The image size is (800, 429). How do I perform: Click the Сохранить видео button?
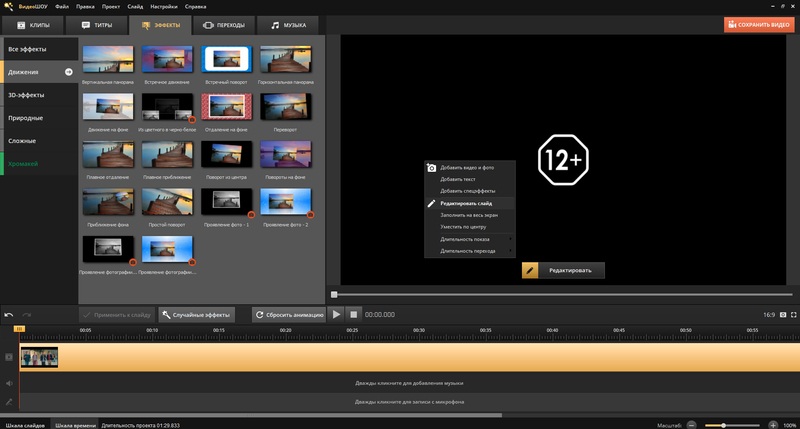click(759, 23)
